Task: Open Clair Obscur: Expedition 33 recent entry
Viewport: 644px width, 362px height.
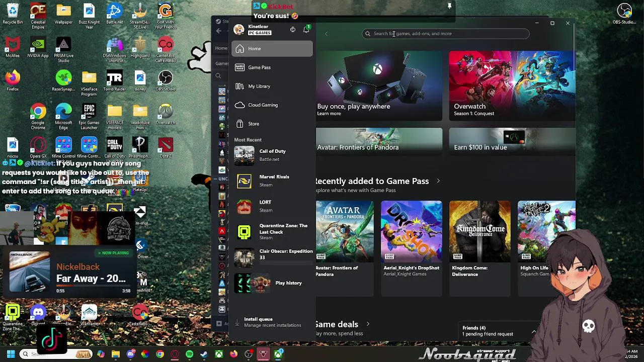Action: pyautogui.click(x=272, y=256)
